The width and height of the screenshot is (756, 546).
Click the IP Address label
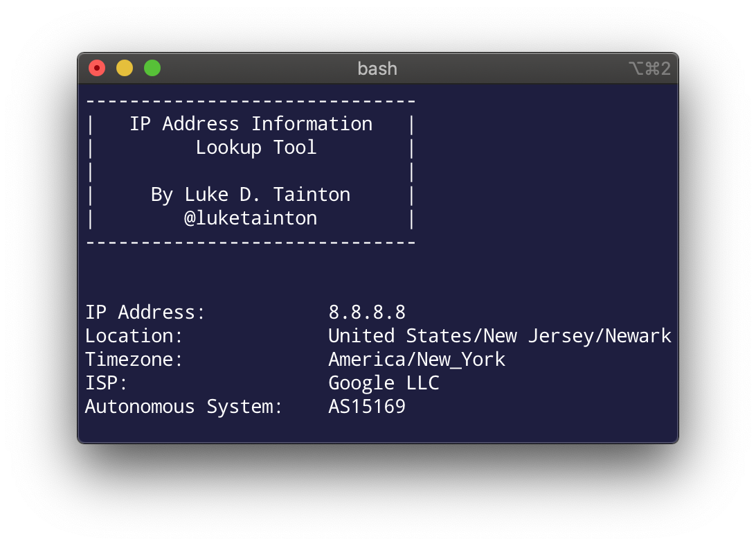click(x=145, y=312)
